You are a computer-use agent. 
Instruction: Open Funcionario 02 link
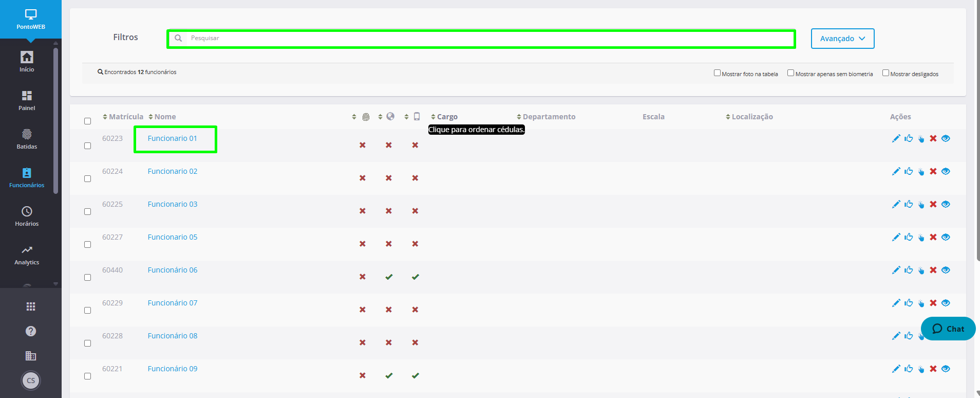pyautogui.click(x=173, y=171)
